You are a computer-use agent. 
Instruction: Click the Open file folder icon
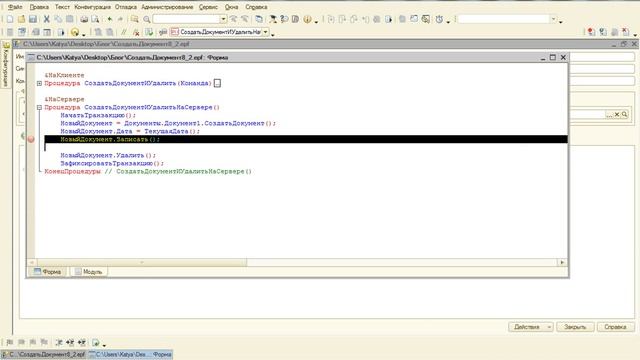(x=21, y=19)
